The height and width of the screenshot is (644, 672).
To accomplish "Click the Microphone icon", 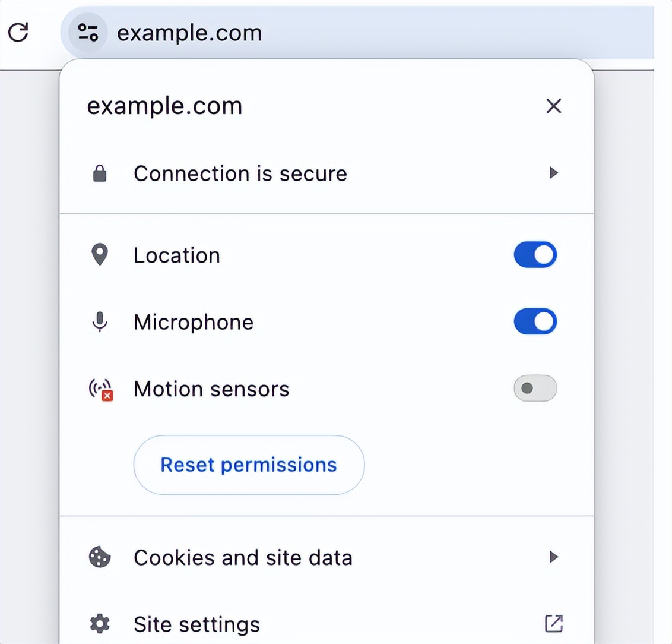I will [99, 321].
